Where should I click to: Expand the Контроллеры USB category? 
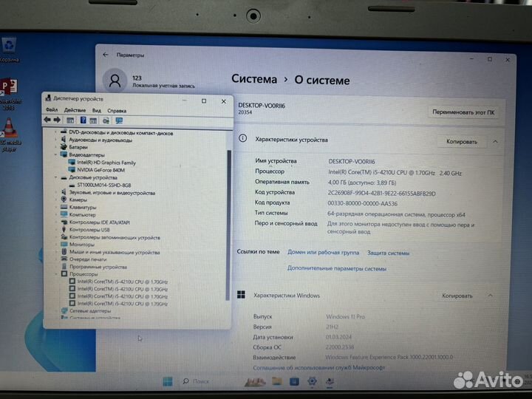coord(55,230)
